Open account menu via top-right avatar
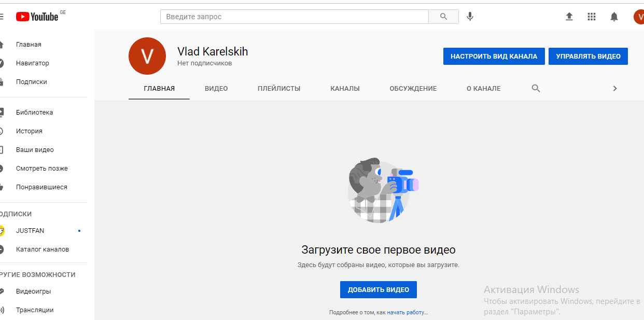The image size is (644, 320). tap(639, 17)
